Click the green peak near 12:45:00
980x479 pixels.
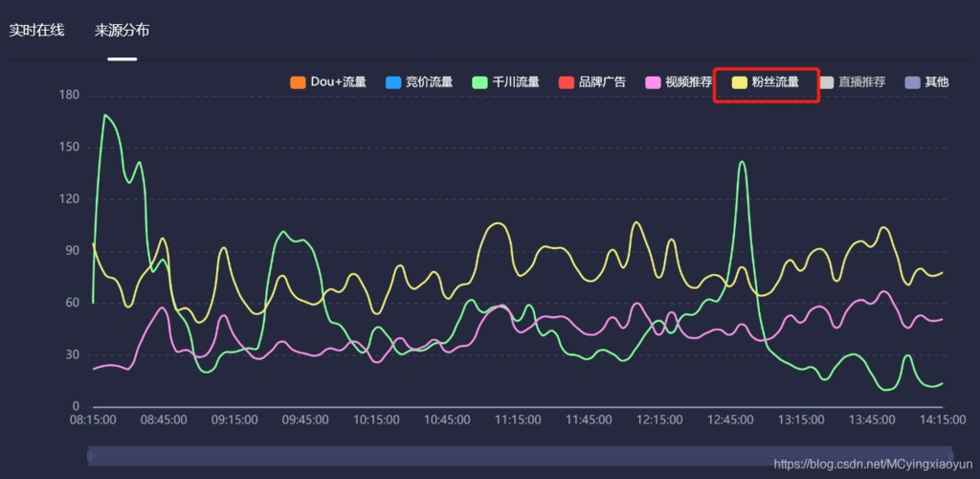tap(742, 162)
